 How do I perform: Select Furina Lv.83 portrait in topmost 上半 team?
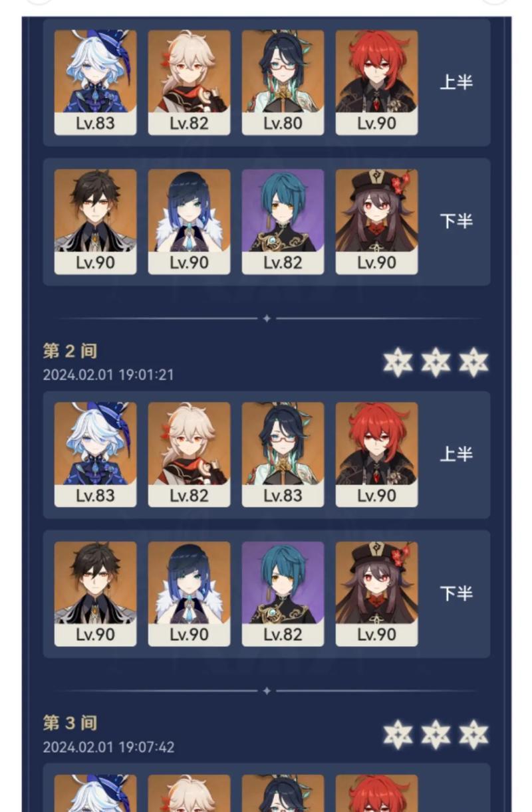point(95,82)
